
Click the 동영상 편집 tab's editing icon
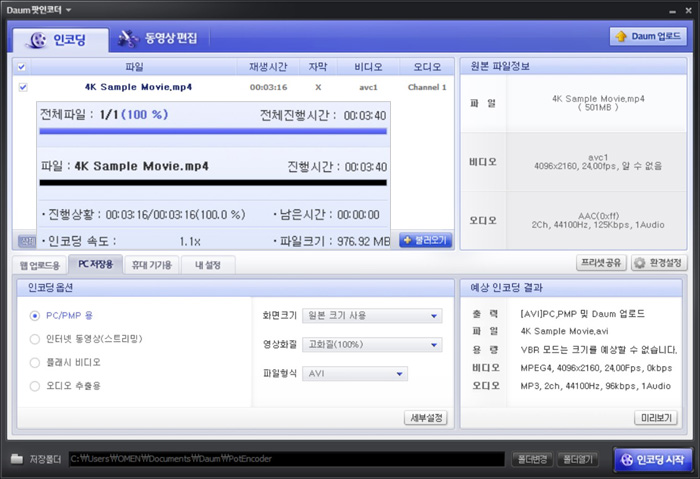click(127, 40)
